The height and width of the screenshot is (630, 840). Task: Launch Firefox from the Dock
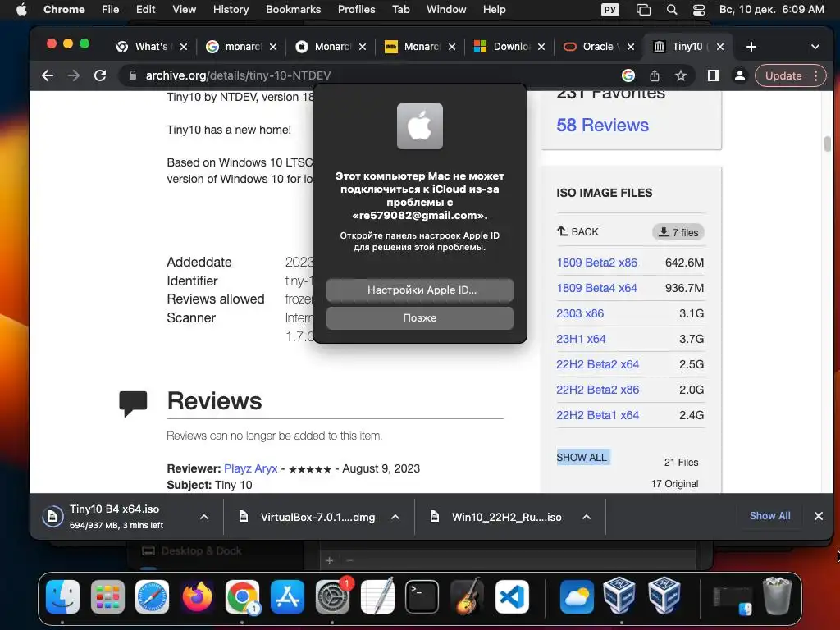(x=197, y=596)
